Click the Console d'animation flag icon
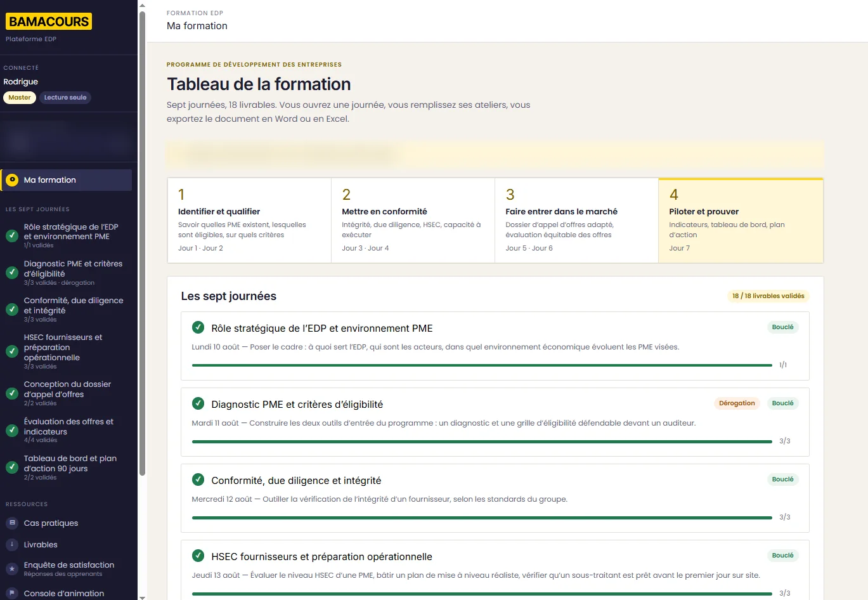This screenshot has width=868, height=600. point(12,594)
